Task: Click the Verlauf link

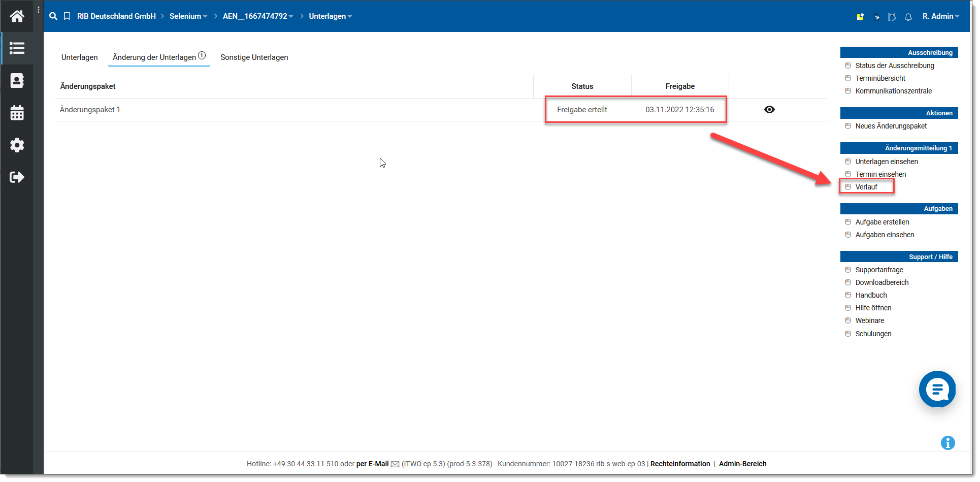Action: click(866, 187)
